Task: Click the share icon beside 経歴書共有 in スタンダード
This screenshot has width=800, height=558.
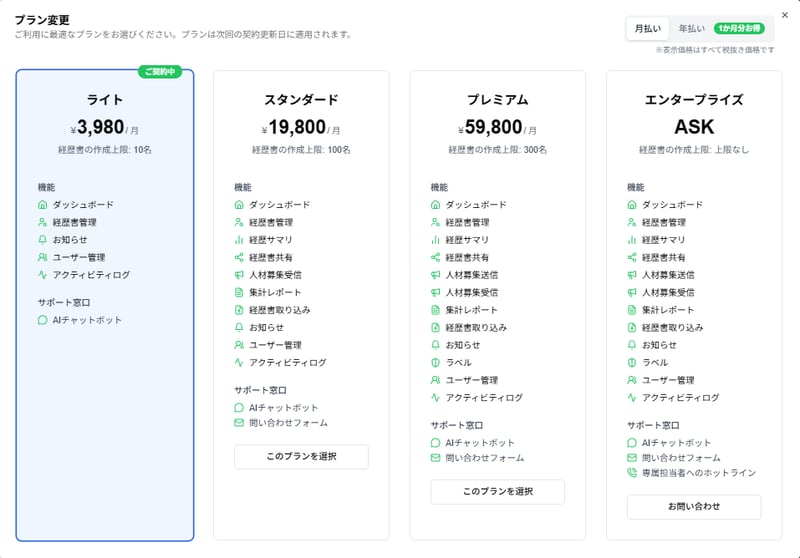Action: tap(239, 257)
